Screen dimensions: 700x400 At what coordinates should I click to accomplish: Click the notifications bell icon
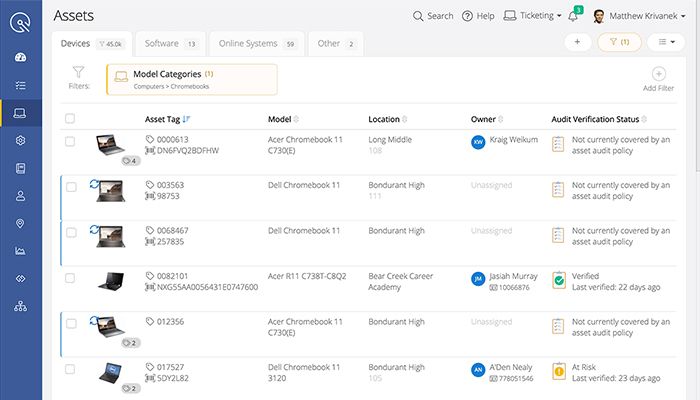(573, 16)
